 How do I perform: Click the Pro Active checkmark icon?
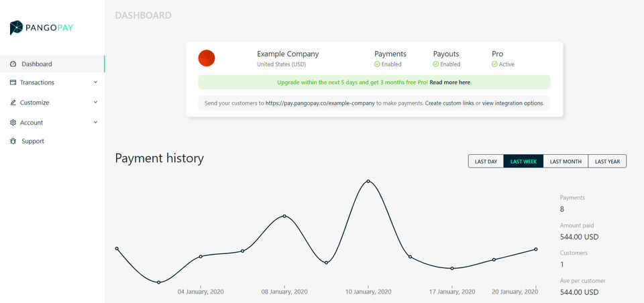pos(494,64)
